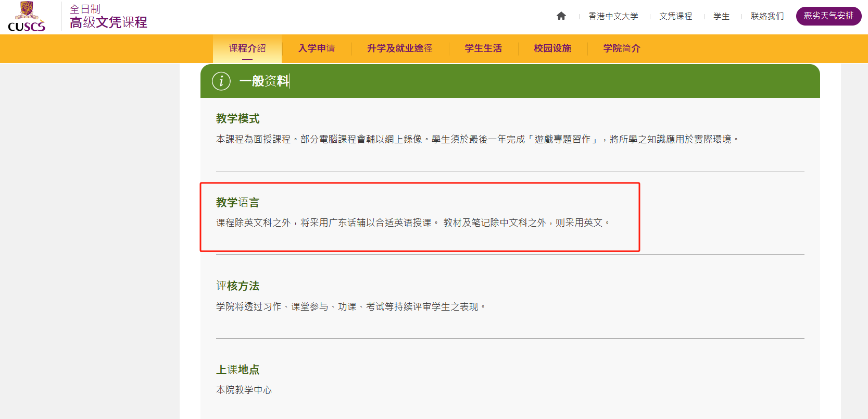Click the text 本院教学中心
868x419 pixels.
point(244,390)
